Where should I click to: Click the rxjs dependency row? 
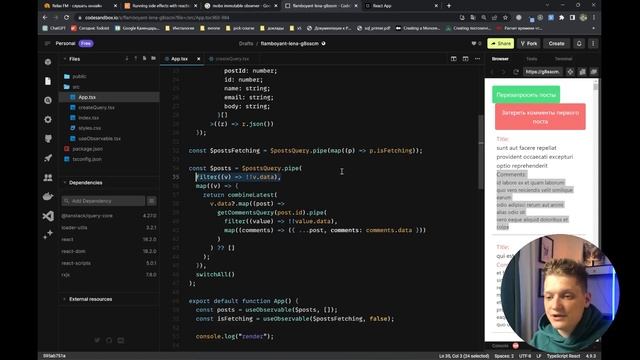pos(109,275)
